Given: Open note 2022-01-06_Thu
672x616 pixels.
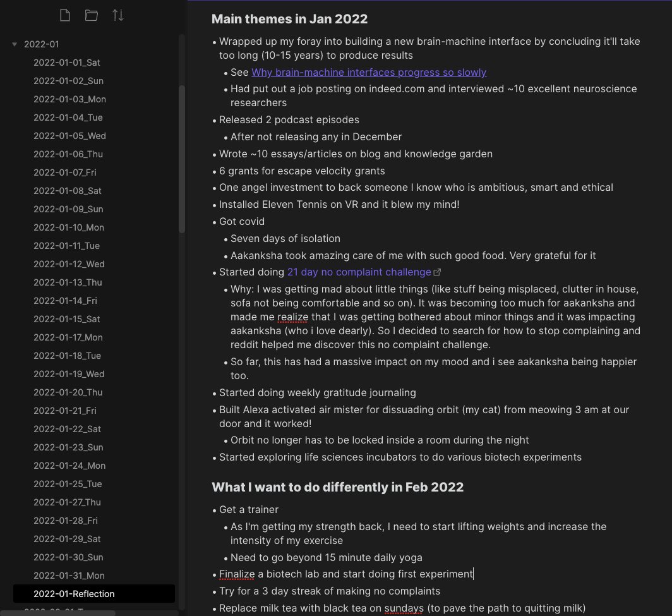Looking at the screenshot, I should [x=68, y=154].
